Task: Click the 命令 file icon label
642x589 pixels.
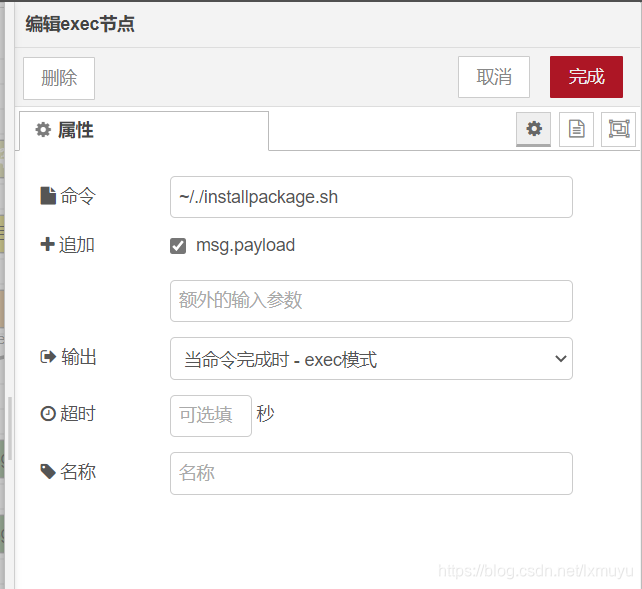Action: pos(48,196)
